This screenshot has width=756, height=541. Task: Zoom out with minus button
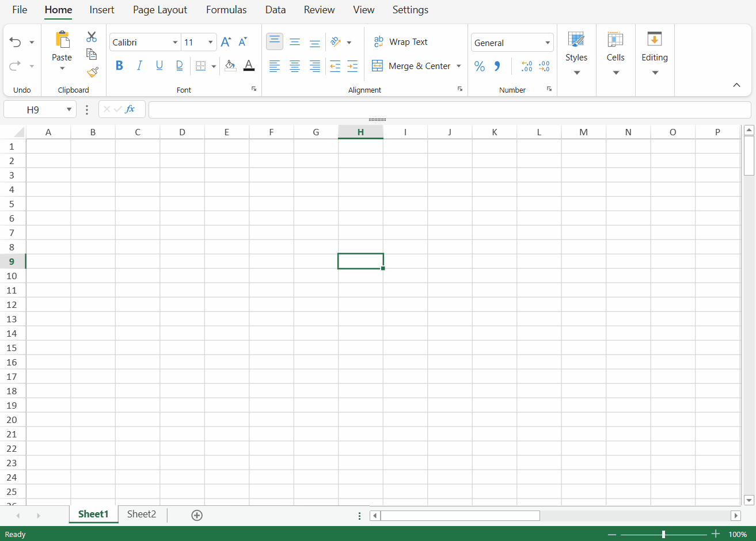click(612, 534)
